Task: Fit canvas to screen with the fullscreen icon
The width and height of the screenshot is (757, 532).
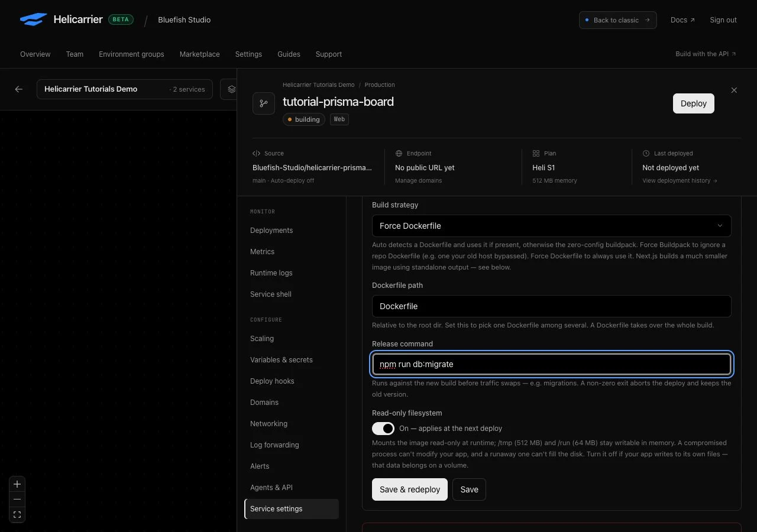Action: [x=17, y=515]
